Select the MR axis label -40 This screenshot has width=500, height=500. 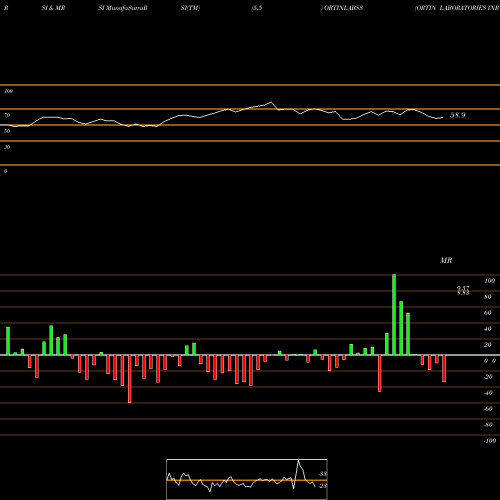coord(488,393)
